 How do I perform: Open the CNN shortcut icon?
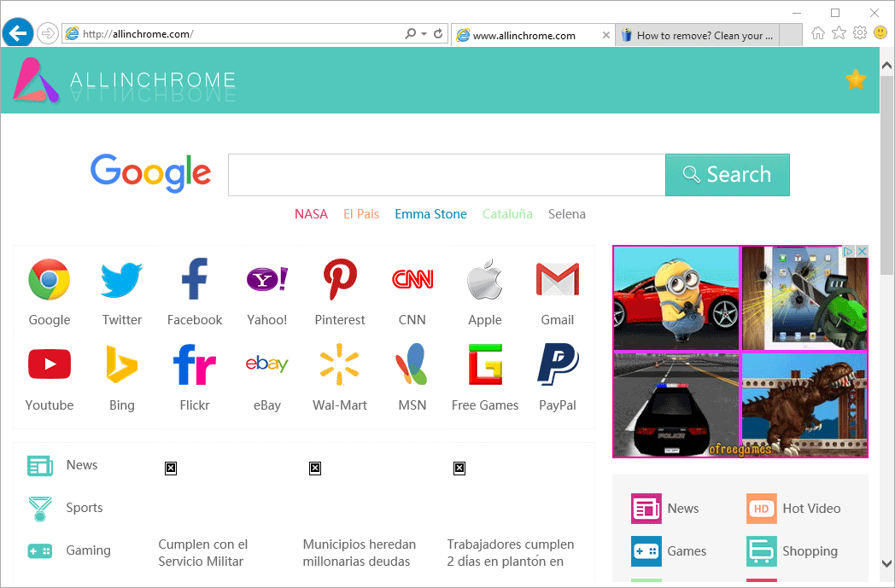[x=412, y=279]
